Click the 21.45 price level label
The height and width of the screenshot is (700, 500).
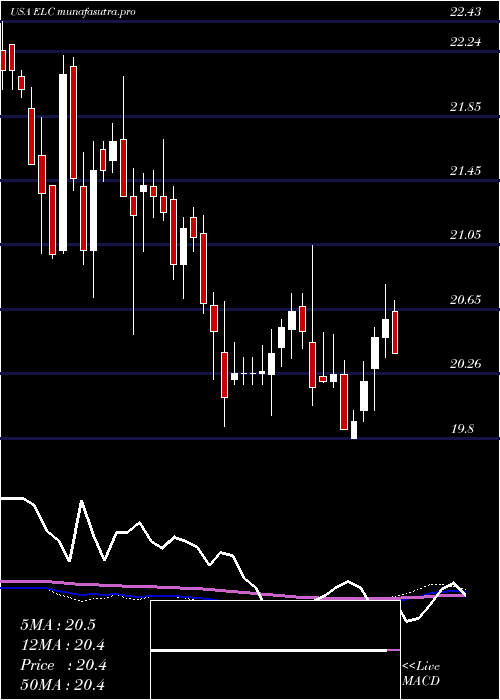466,171
